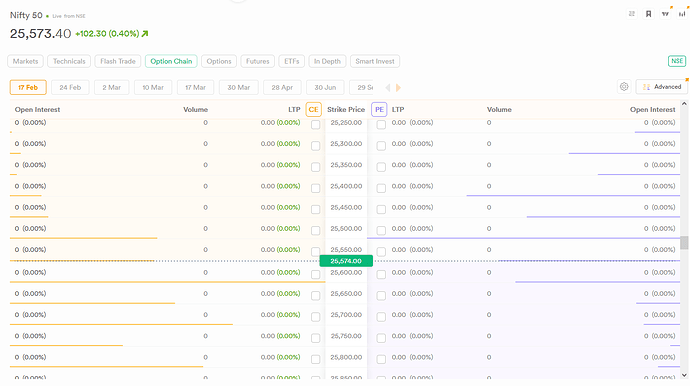
Task: Click the right Open Interest column header
Action: pyautogui.click(x=653, y=110)
